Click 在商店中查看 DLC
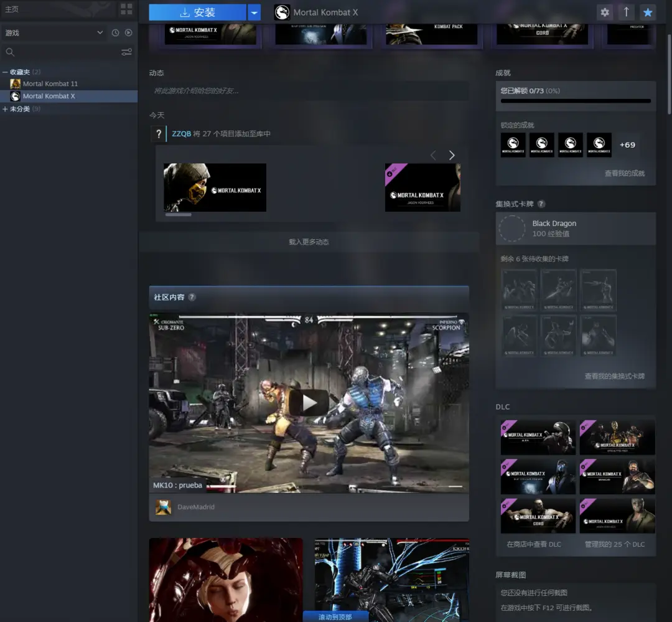 534,544
